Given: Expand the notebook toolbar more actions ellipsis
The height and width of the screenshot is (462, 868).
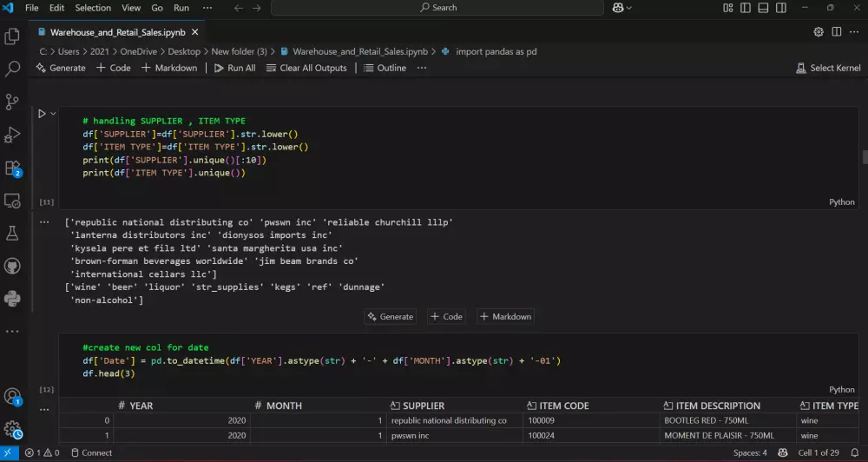Looking at the screenshot, I should [422, 68].
